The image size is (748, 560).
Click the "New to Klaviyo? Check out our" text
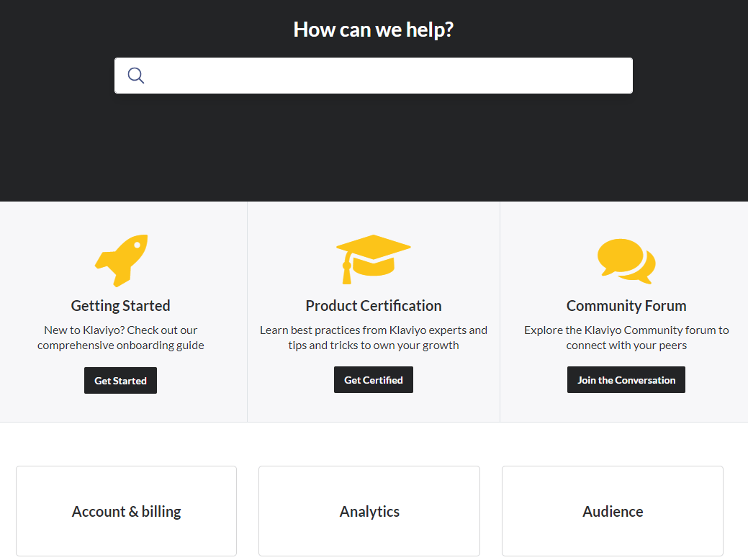pyautogui.click(x=121, y=330)
